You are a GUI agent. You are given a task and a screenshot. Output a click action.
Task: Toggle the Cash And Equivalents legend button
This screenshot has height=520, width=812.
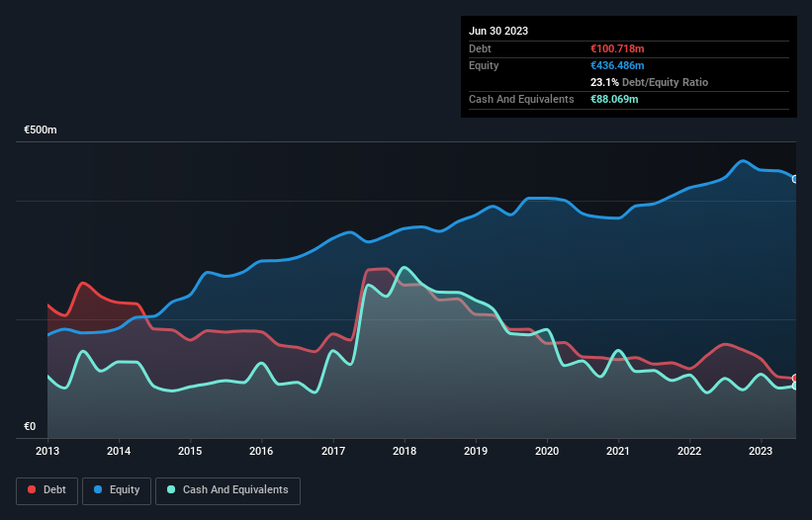(x=227, y=490)
